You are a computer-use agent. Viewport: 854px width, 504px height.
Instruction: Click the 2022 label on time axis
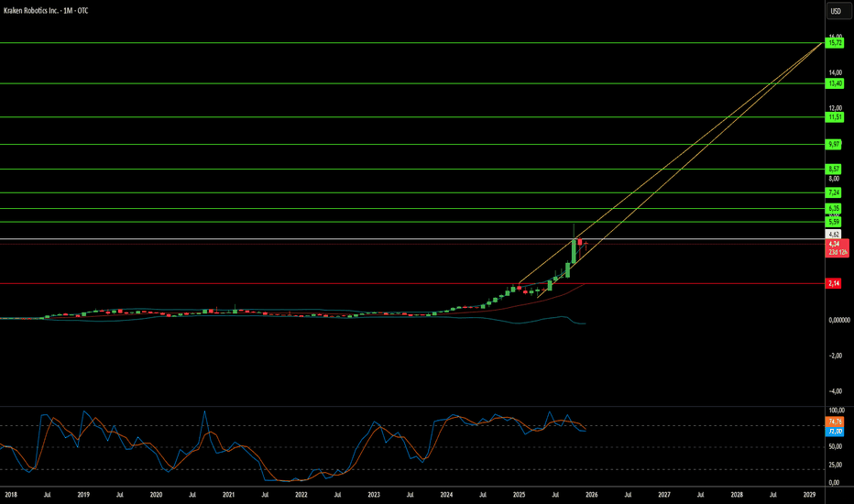[x=301, y=495]
